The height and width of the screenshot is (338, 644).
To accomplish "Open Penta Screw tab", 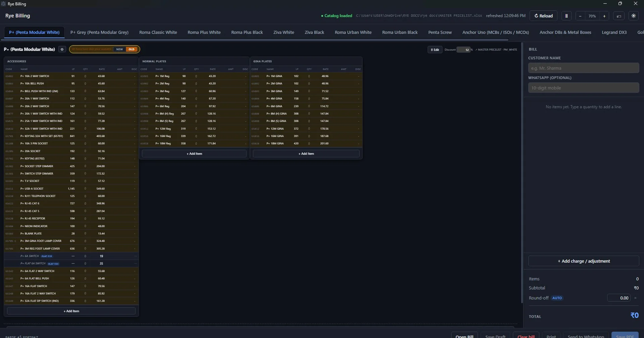I will [x=440, y=32].
